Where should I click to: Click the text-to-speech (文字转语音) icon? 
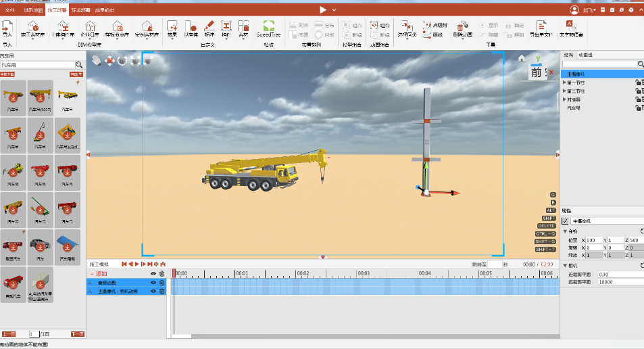[571, 27]
